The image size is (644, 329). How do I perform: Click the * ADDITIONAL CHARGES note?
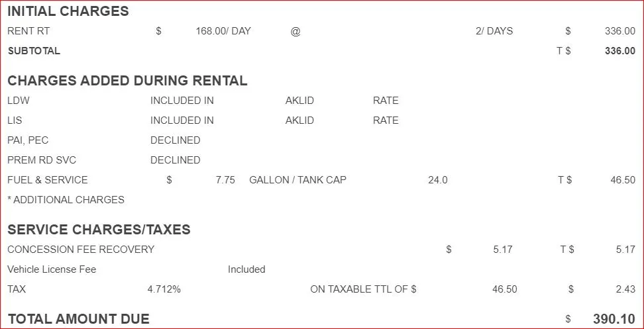pyautogui.click(x=66, y=200)
